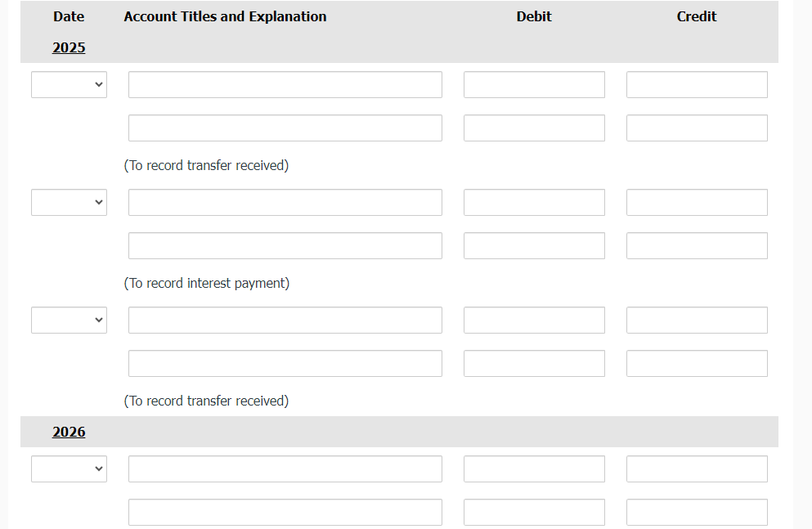This screenshot has width=812, height=529.
Task: Select the 2025 underlined header link
Action: click(69, 47)
